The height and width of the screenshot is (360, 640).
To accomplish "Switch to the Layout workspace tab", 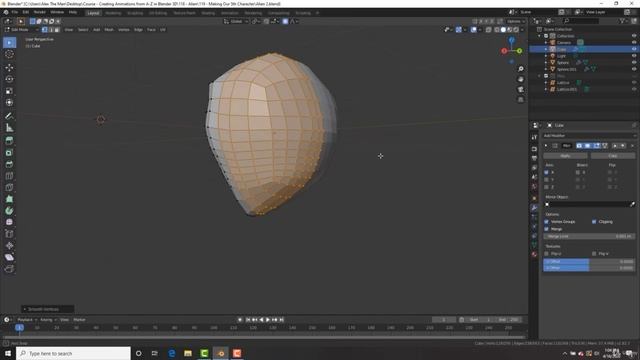I will click(93, 13).
